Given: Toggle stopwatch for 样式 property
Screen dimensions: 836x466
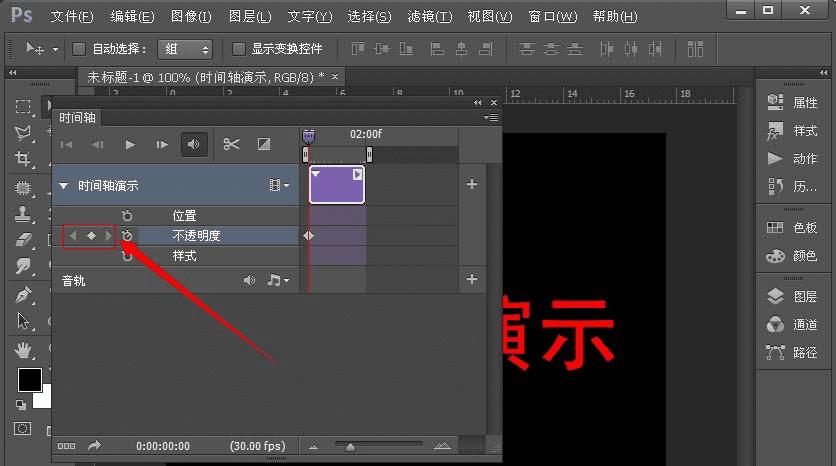Looking at the screenshot, I should click(127, 256).
